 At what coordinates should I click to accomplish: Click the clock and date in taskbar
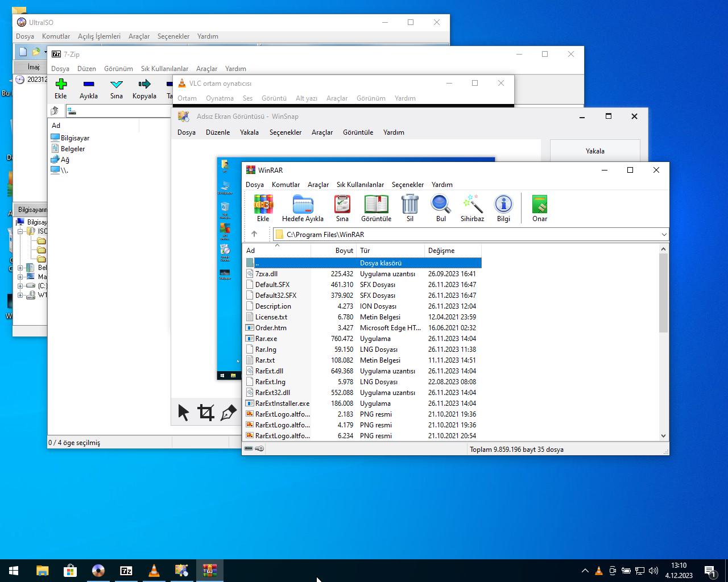(x=679, y=571)
